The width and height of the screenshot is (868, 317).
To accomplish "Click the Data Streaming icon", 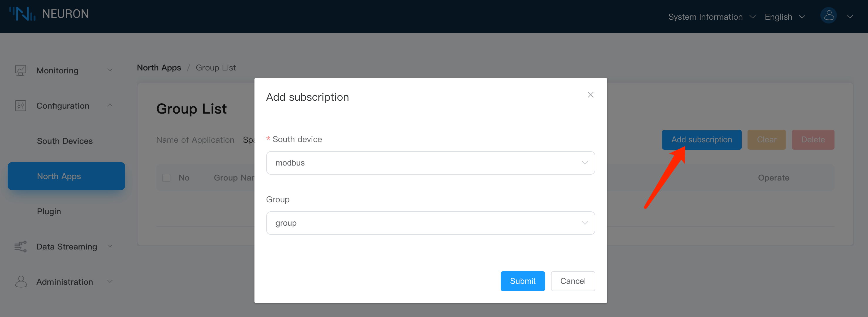I will click(21, 246).
